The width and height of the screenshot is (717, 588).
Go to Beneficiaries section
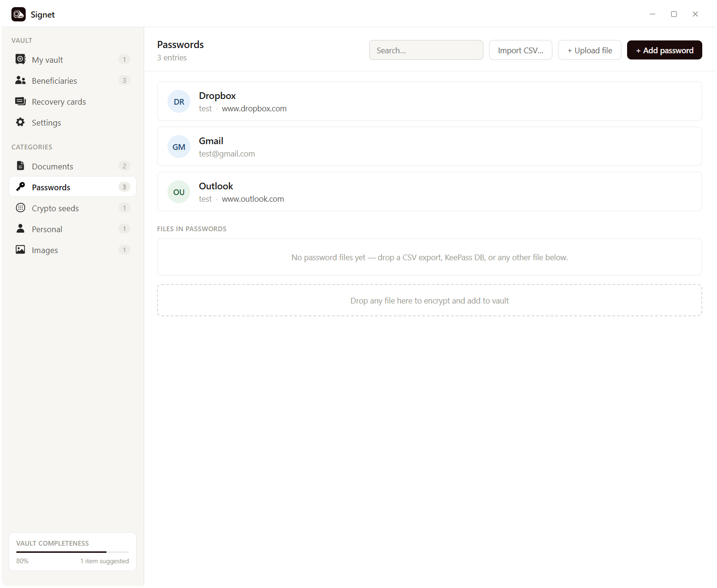pyautogui.click(x=72, y=80)
